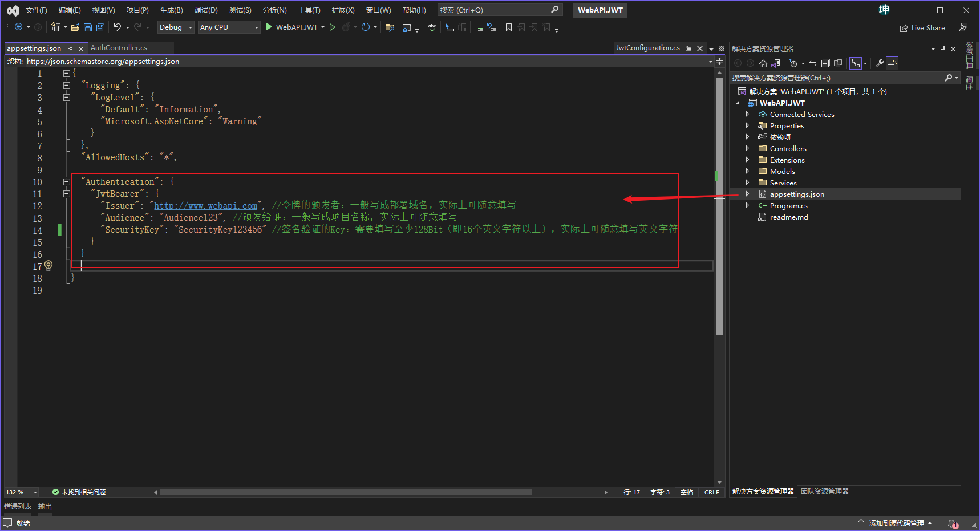980x531 pixels.
Task: Toggle the code folding minus beside Logging block
Action: [x=66, y=85]
